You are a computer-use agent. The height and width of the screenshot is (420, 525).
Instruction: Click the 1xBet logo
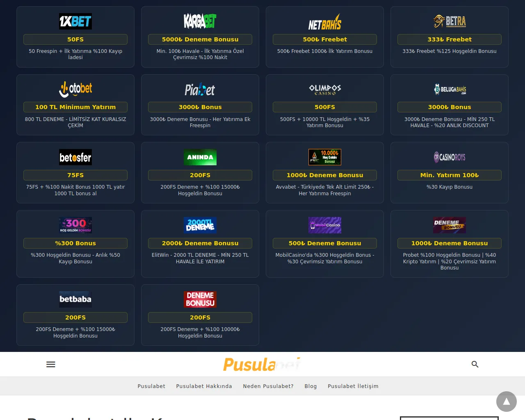click(x=75, y=21)
